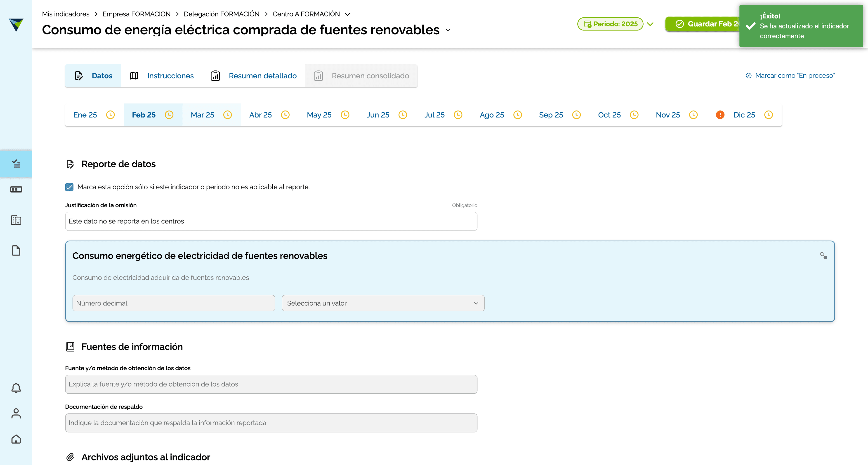868x465 pixels.
Task: Click the Justificación de la omisión field
Action: [271, 221]
